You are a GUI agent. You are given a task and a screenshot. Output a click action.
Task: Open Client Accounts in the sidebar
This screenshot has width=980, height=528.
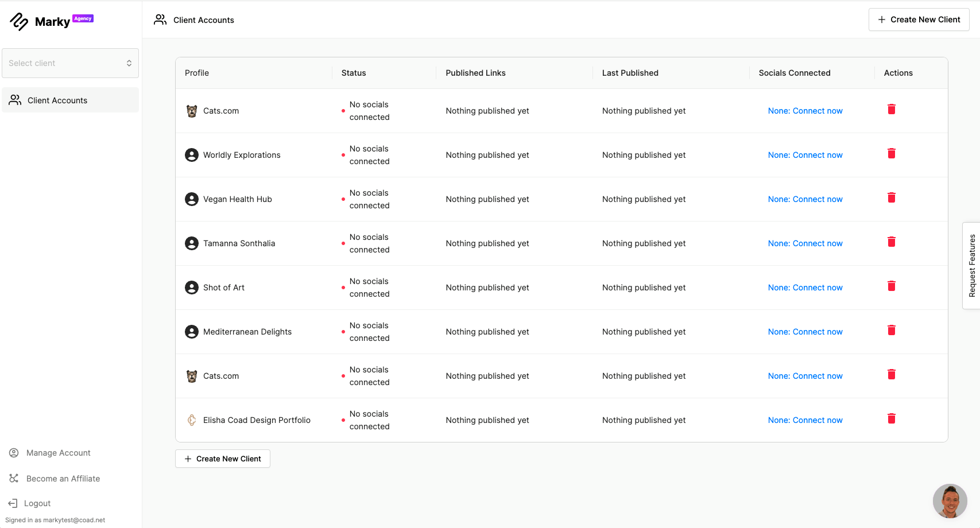point(57,100)
